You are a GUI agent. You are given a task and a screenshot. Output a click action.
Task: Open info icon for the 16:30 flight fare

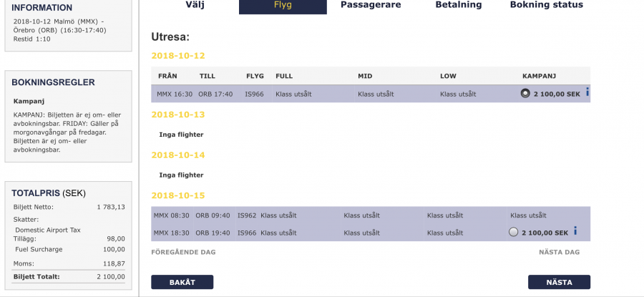(587, 92)
